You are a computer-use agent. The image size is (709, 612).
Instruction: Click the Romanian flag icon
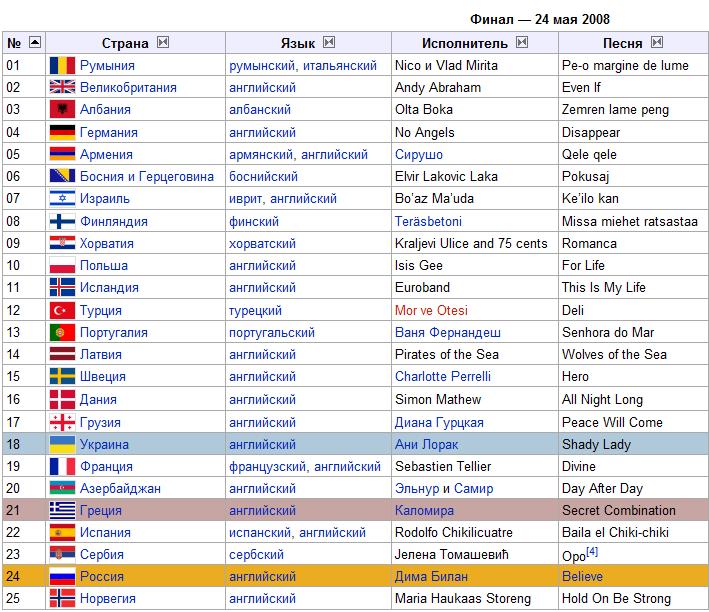[x=62, y=65]
